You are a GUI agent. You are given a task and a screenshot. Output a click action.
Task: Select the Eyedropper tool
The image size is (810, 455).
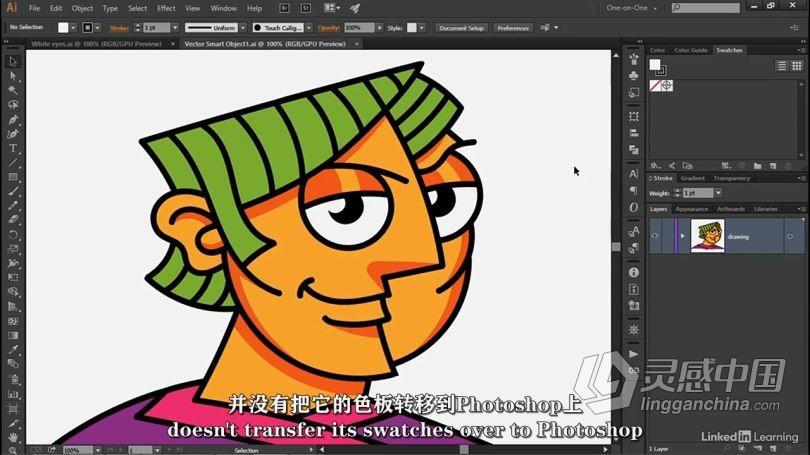[13, 350]
